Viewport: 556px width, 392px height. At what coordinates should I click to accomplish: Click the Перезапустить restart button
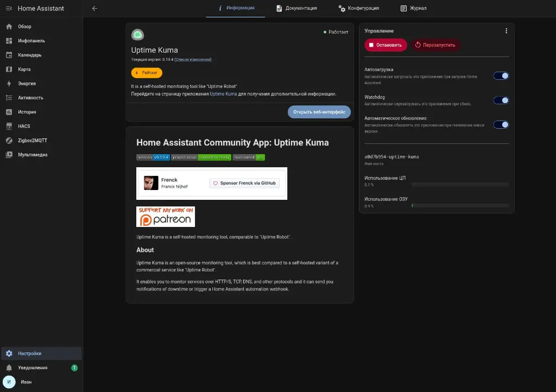(x=435, y=45)
